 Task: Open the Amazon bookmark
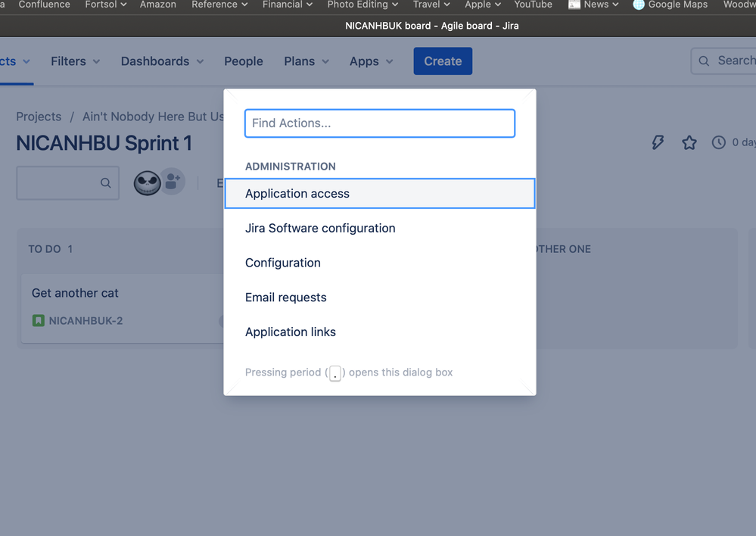[157, 5]
